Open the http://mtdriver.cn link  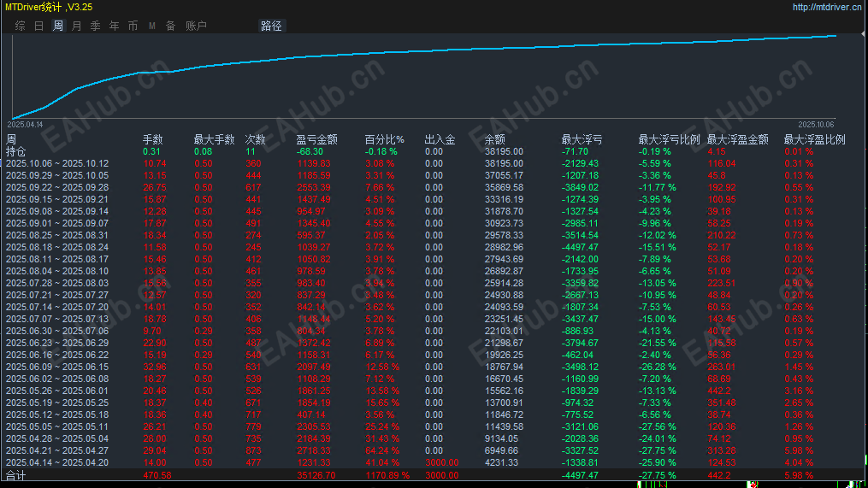point(827,7)
